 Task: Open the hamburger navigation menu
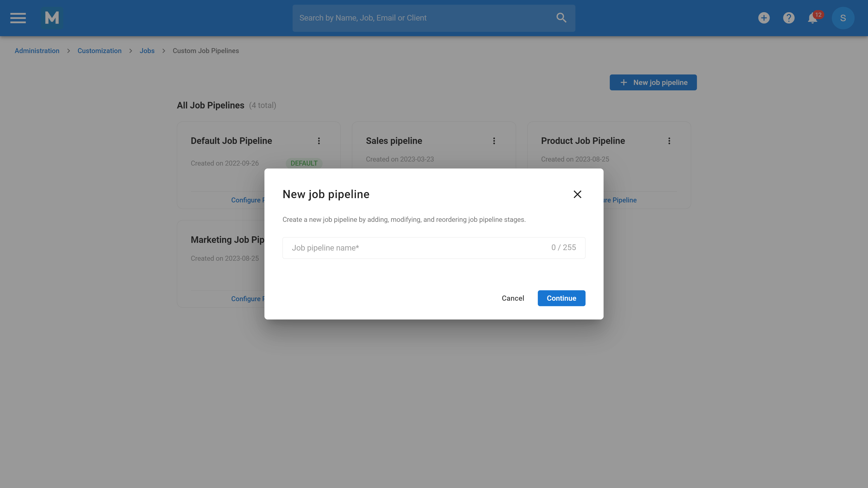coord(18,18)
